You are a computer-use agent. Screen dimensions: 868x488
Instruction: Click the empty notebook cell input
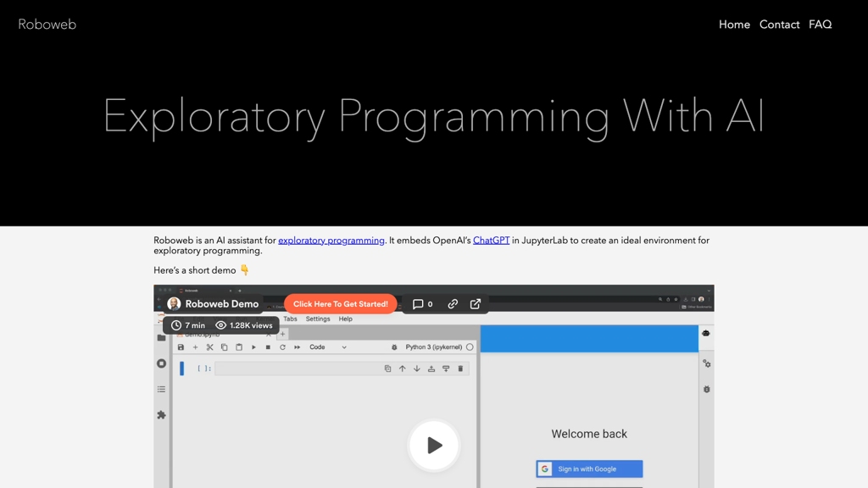298,369
